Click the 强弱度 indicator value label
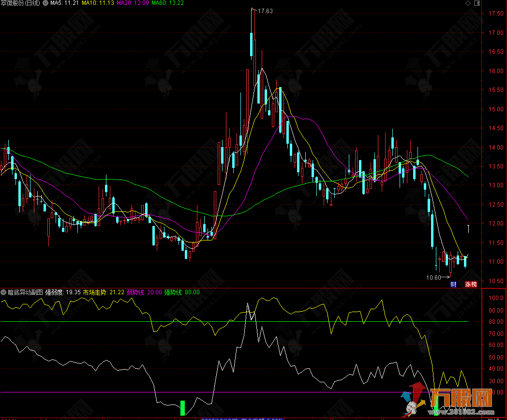The width and height of the screenshot is (507, 420). click(x=63, y=292)
